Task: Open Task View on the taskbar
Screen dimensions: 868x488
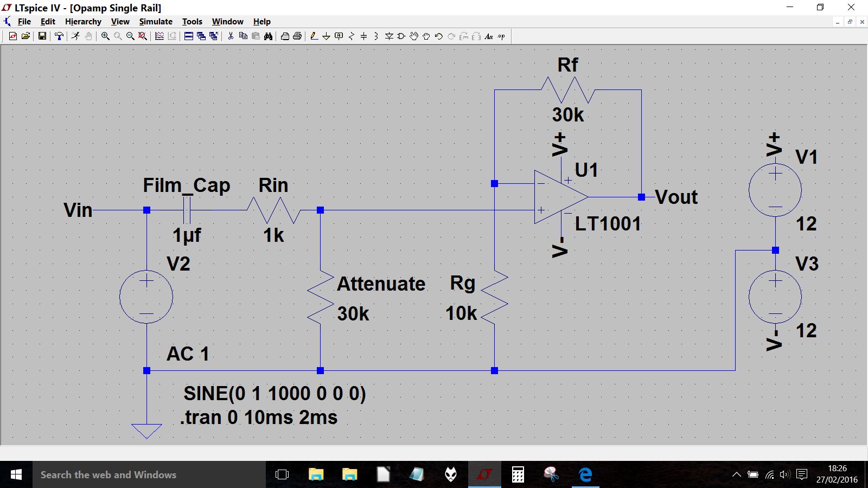Action: [282, 474]
